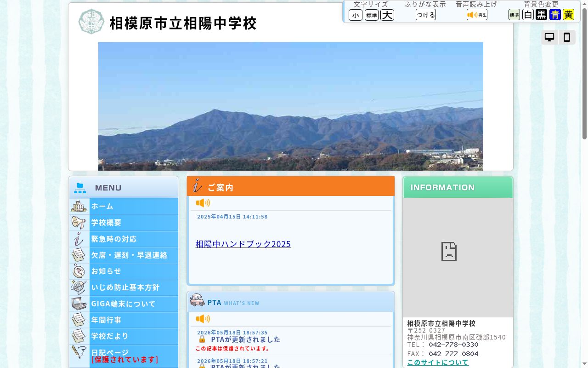Choose yellow (黄) background color
This screenshot has height=368, width=588.
pos(569,15)
